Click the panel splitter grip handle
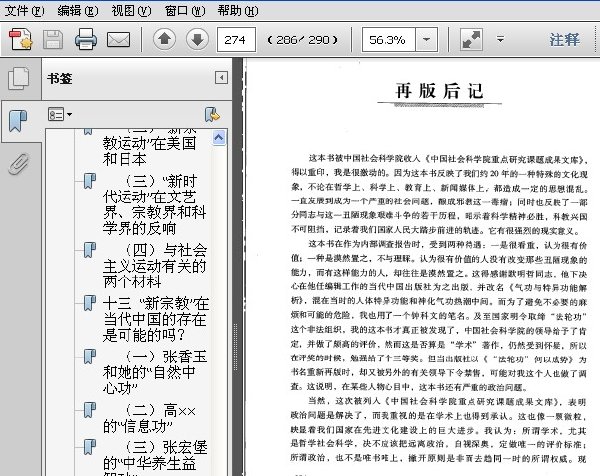This screenshot has width=600, height=476. [235, 348]
